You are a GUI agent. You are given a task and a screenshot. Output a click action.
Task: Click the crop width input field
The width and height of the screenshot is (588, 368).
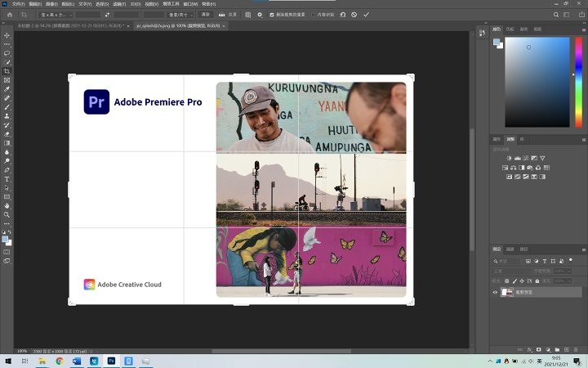point(88,15)
